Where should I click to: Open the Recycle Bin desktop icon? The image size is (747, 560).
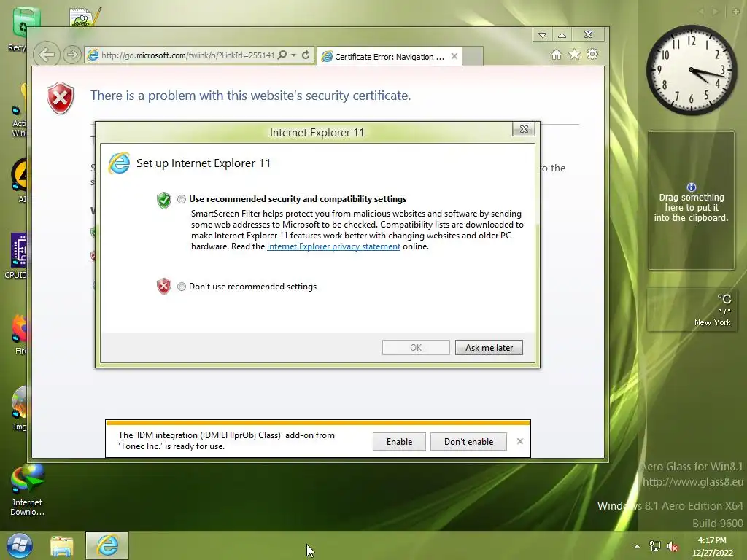click(x=20, y=29)
